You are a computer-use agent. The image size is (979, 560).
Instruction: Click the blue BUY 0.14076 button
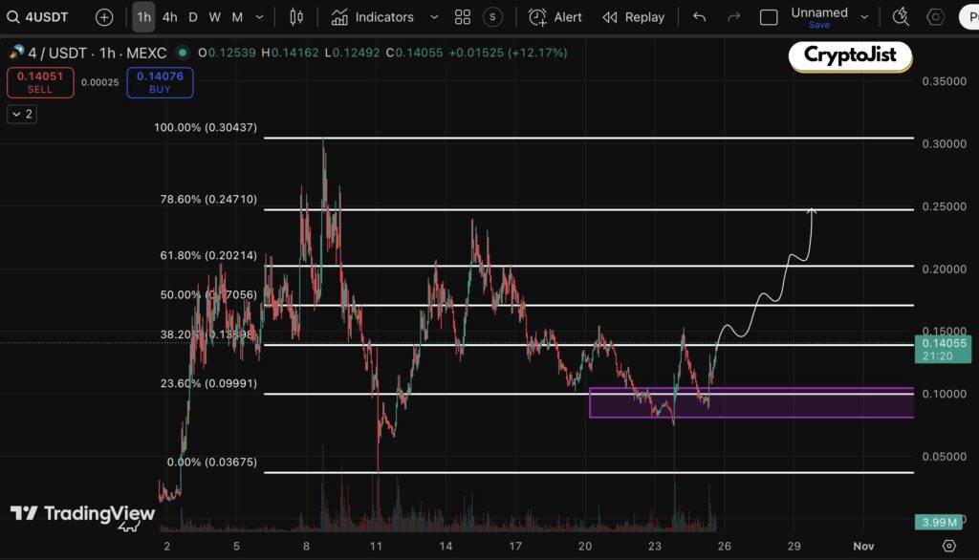click(x=160, y=83)
